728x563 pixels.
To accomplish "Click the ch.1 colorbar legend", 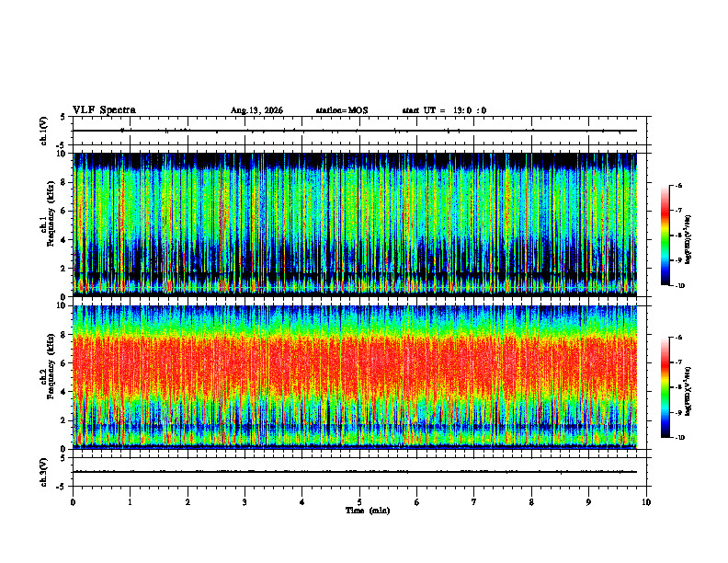I will click(665, 236).
